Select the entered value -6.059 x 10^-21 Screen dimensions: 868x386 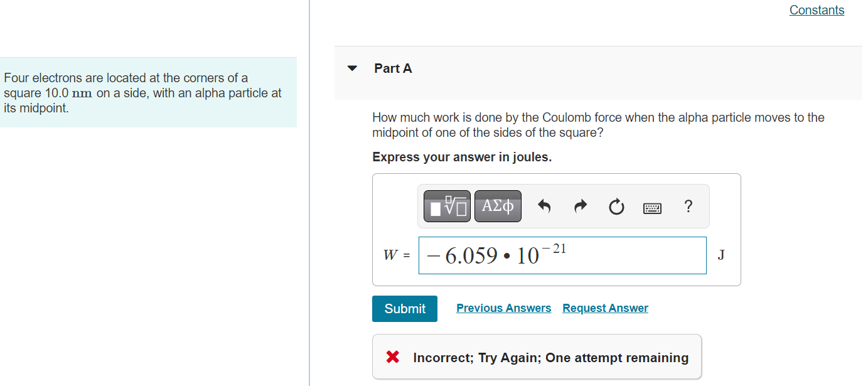tap(496, 254)
